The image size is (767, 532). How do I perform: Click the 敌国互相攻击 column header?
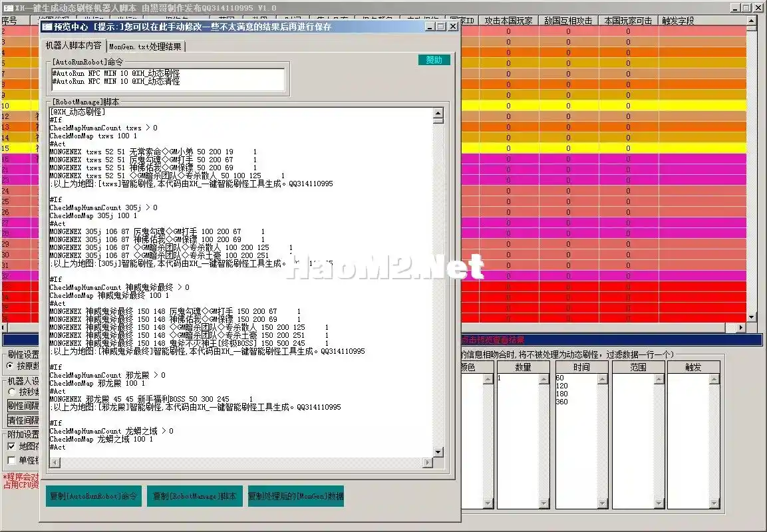point(568,21)
